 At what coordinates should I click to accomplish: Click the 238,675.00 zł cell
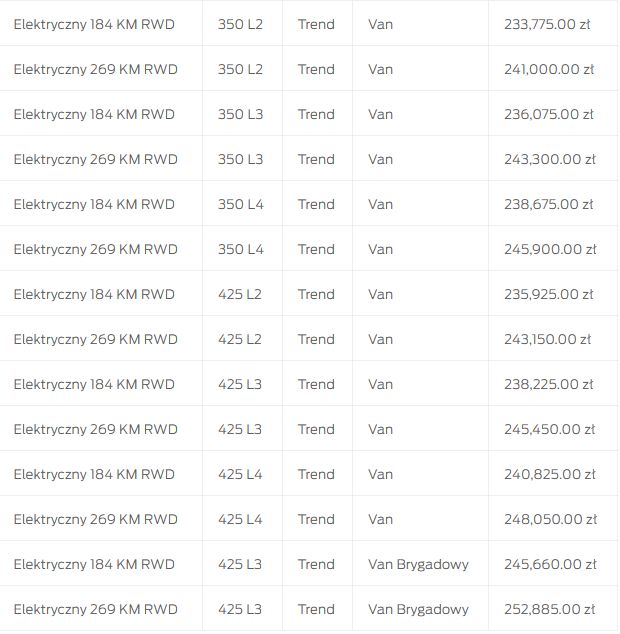tap(549, 204)
